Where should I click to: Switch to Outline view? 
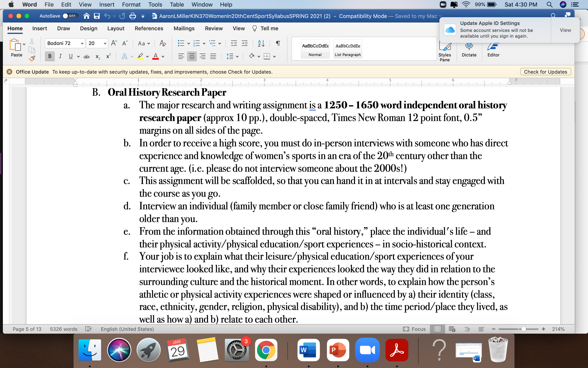point(467,329)
